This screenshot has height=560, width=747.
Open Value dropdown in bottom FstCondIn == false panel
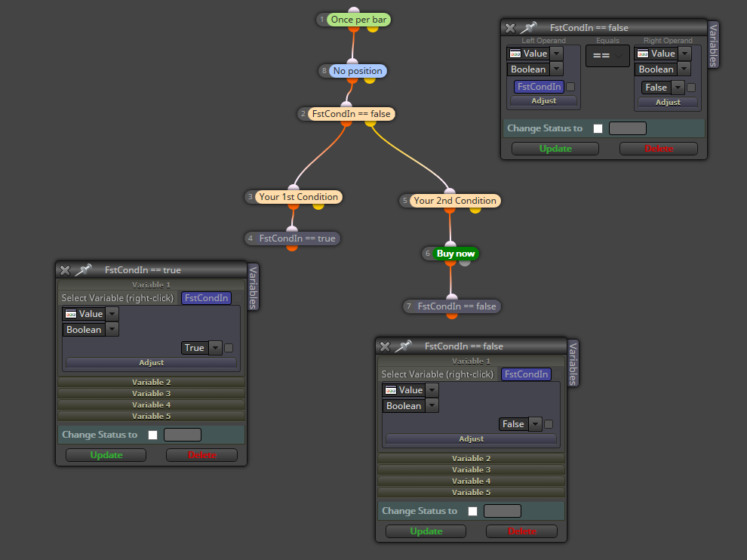[x=432, y=390]
